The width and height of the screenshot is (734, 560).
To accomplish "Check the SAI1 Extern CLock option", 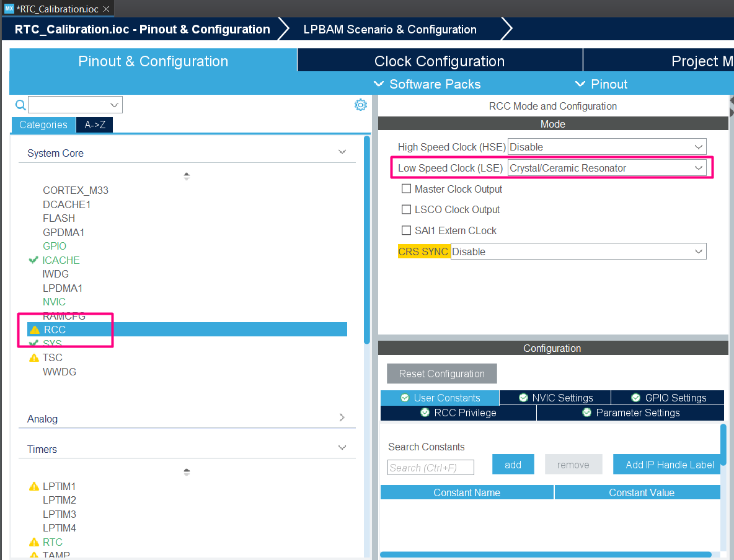I will pyautogui.click(x=406, y=230).
